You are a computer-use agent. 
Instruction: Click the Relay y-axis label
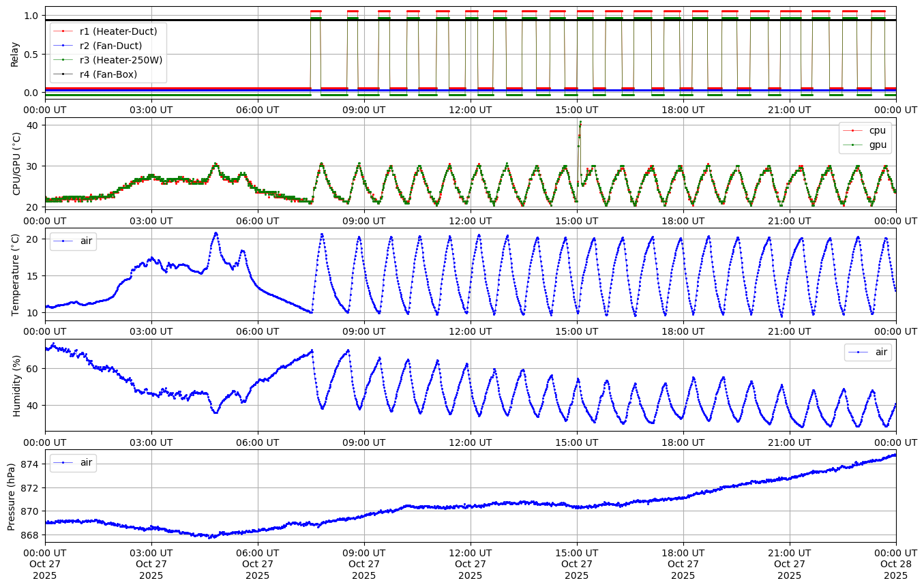[15, 52]
